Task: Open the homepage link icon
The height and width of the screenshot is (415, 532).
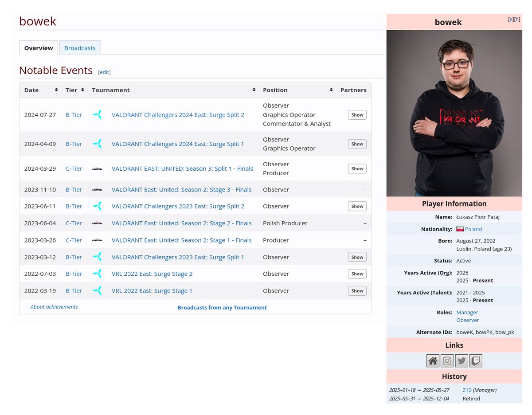Action: coord(433,361)
